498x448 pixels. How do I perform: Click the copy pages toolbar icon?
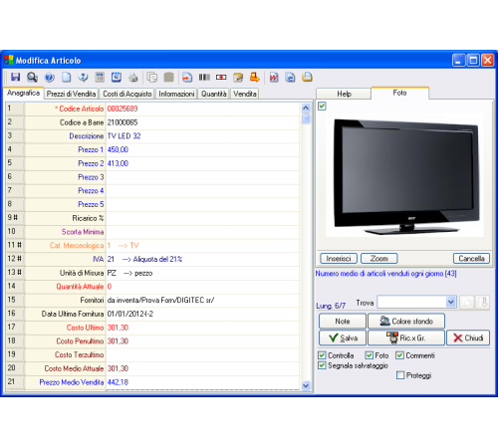point(151,77)
